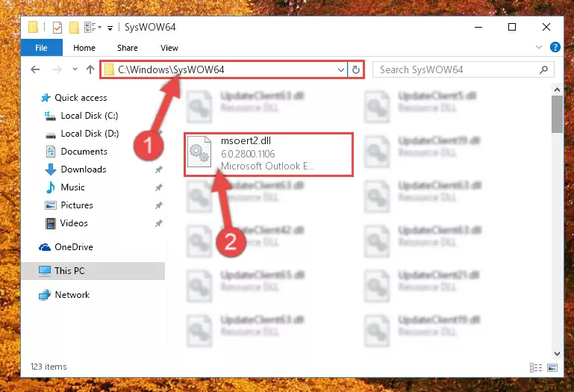
Task: Switch to the details view layout
Action: click(536, 367)
